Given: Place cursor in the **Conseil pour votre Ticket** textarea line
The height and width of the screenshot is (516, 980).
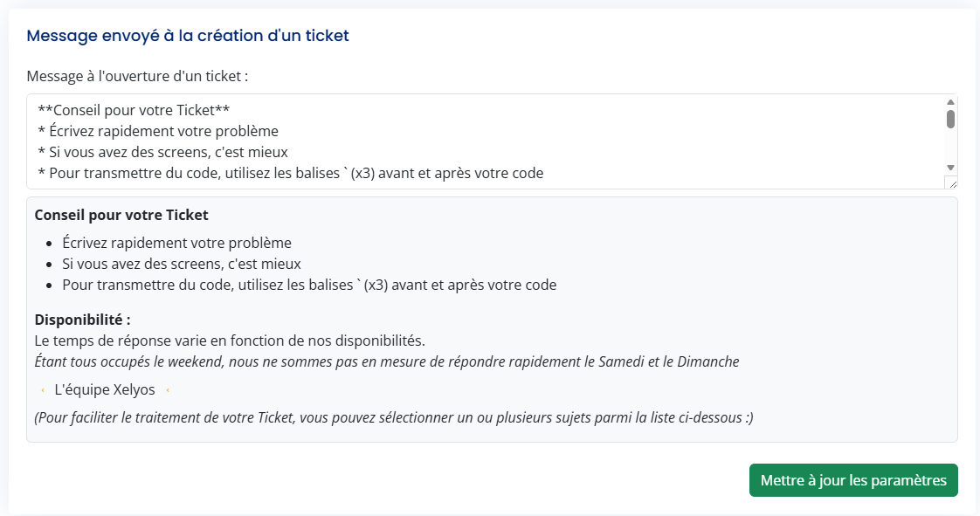Looking at the screenshot, I should coord(133,110).
